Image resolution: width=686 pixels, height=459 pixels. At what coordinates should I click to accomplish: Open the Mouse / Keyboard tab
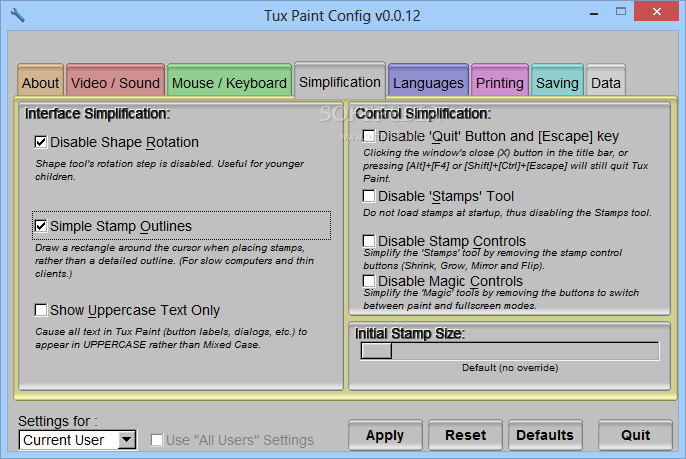click(x=229, y=80)
